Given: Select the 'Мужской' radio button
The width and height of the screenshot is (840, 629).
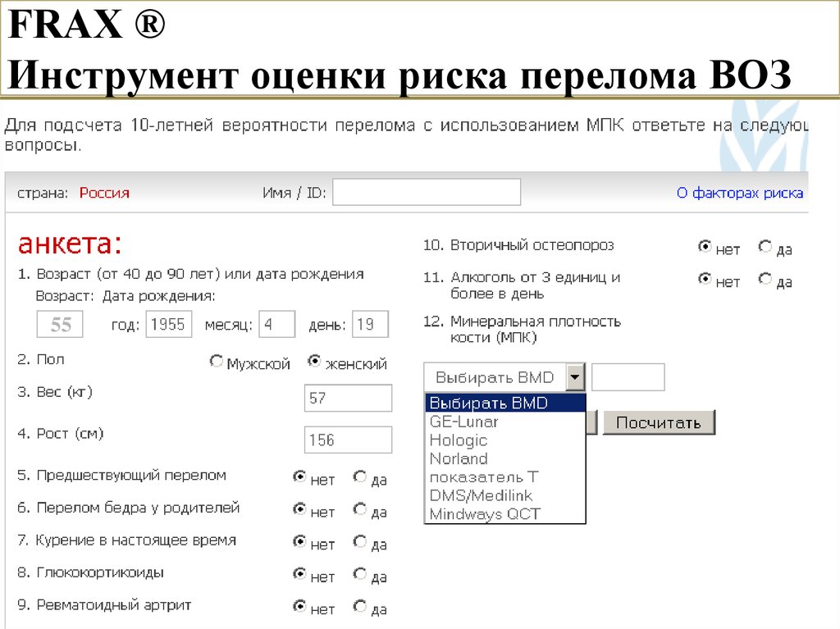Looking at the screenshot, I should (x=217, y=362).
